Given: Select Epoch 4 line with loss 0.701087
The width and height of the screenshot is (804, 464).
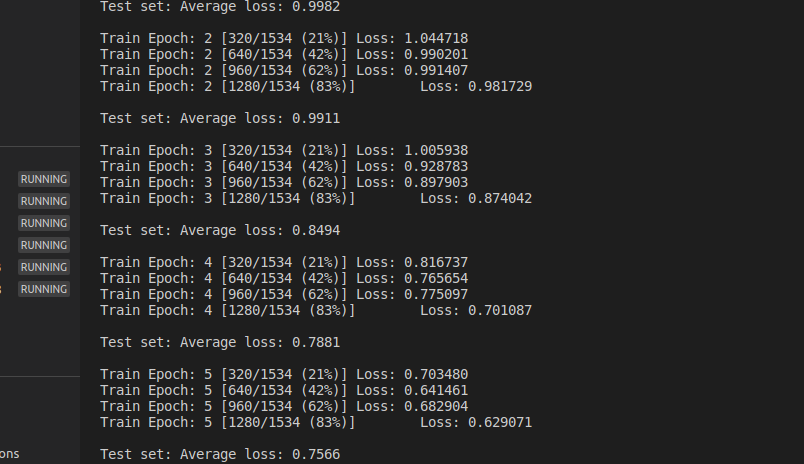Looking at the screenshot, I should coord(316,310).
